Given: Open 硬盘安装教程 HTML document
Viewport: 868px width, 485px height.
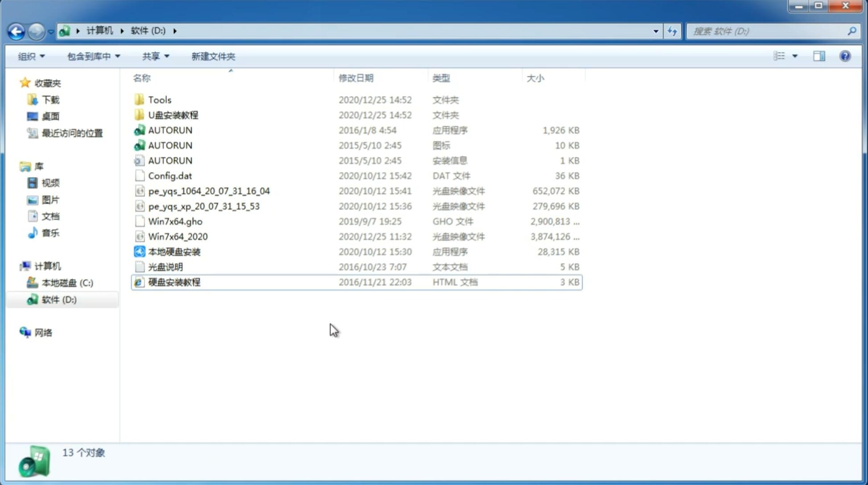Looking at the screenshot, I should pyautogui.click(x=173, y=282).
